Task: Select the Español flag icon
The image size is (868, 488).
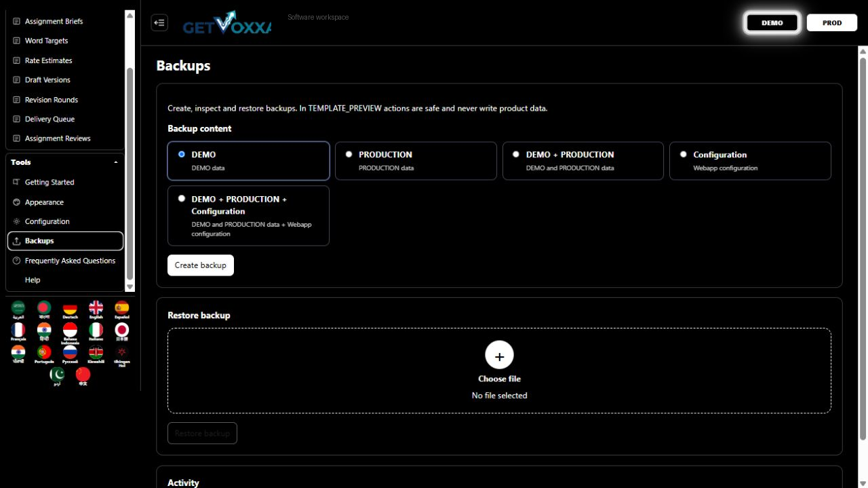Action: [x=122, y=310]
